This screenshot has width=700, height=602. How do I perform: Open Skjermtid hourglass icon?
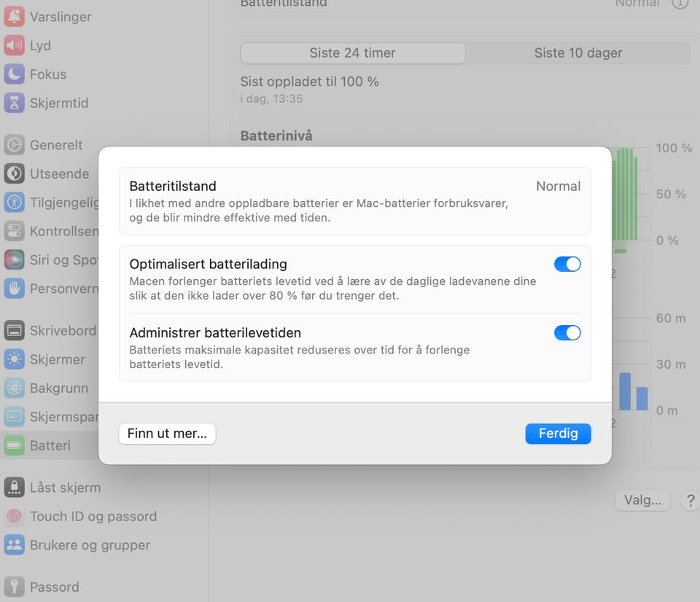[15, 103]
